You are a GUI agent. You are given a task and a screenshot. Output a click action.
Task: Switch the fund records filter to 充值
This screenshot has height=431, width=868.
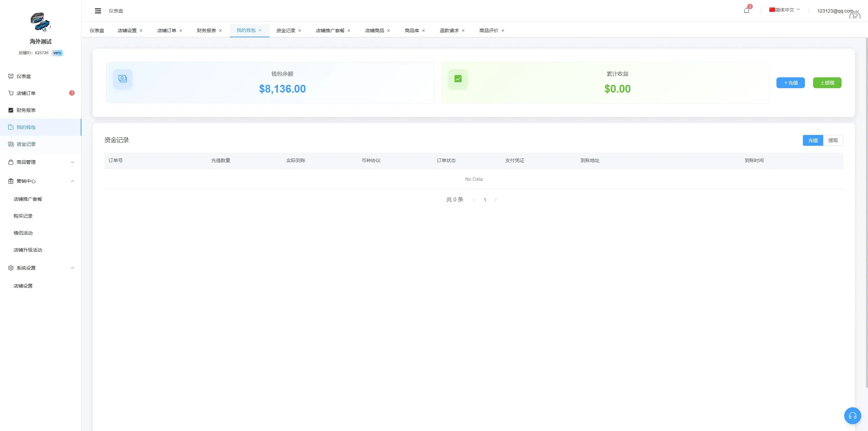click(813, 140)
